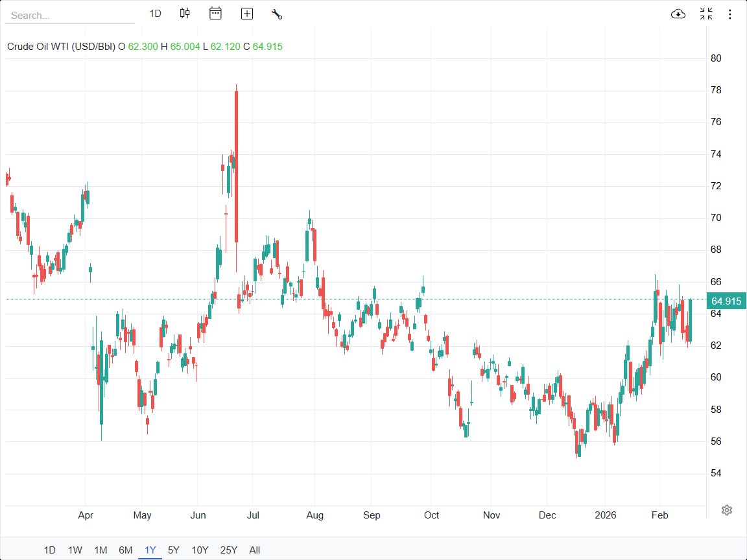This screenshot has height=560, width=747.
Task: Switch to the 6M time range
Action: pos(126,550)
